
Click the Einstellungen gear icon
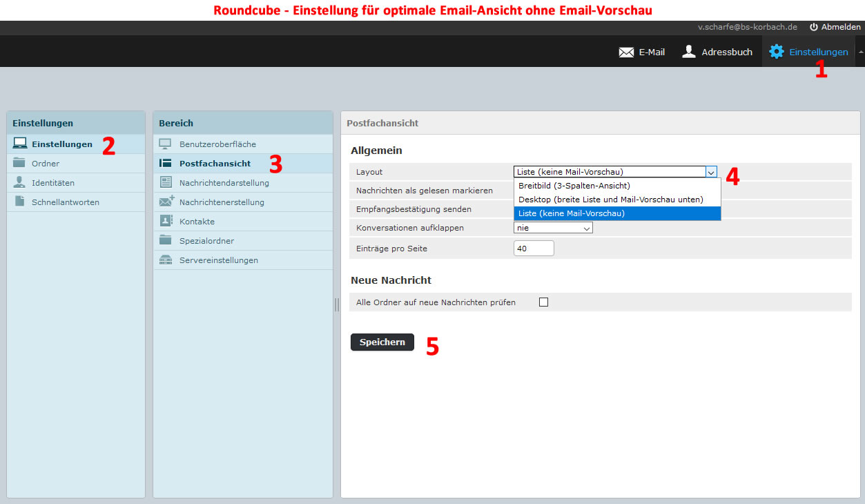click(777, 52)
